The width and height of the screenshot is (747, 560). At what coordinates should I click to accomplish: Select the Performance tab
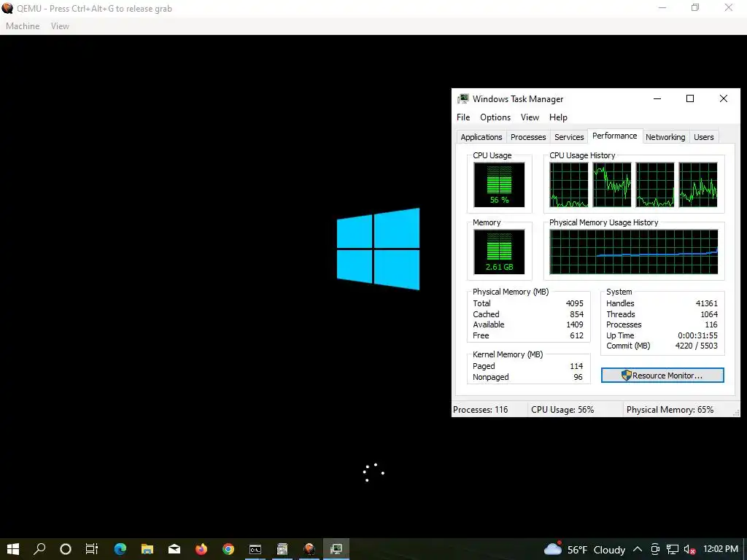tap(614, 136)
